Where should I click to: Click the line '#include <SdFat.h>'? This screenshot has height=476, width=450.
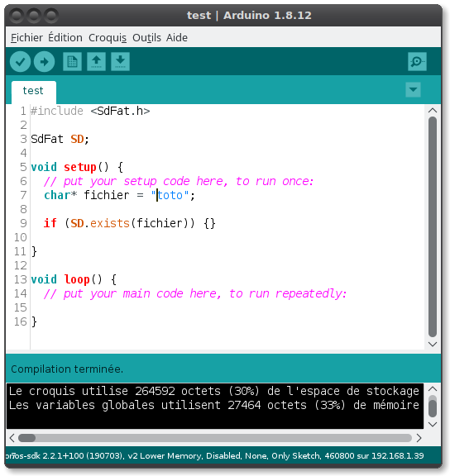[x=90, y=111]
